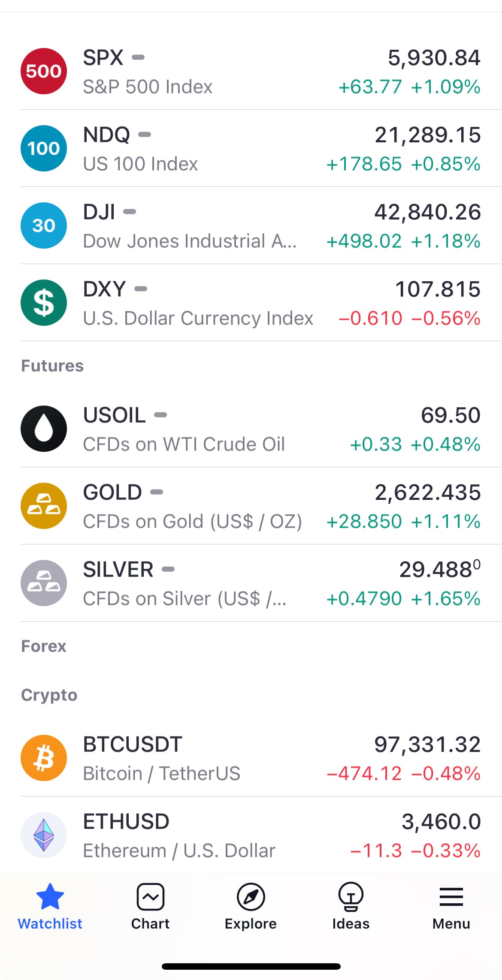Expand the Forex section header
Viewport: 502px width, 980px height.
44,646
